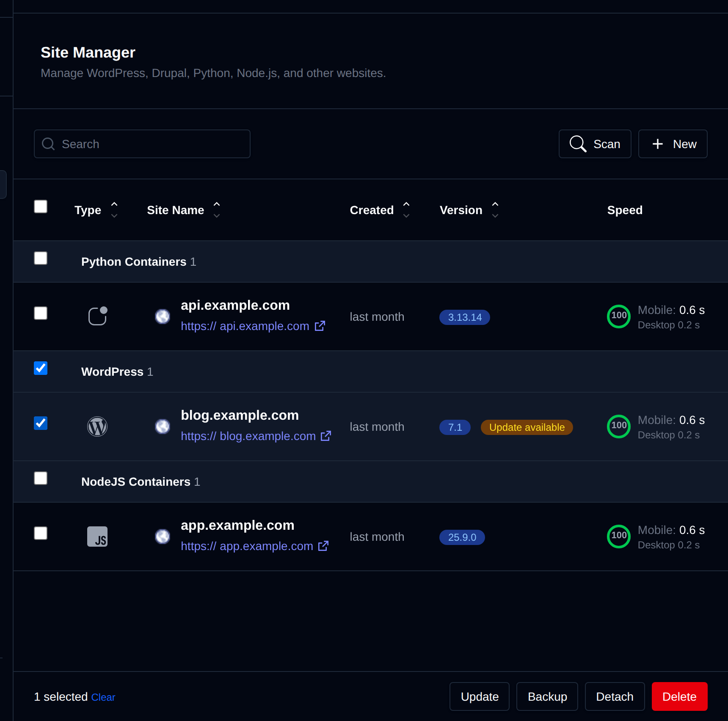Viewport: 728px width, 721px height.
Task: Sort table by Site Name column
Action: (x=184, y=210)
